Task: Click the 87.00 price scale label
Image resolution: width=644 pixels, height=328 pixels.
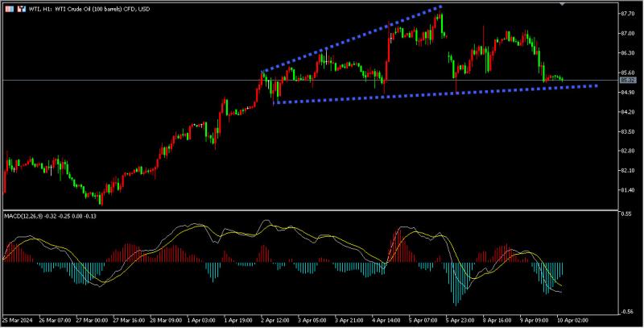Action: [628, 33]
